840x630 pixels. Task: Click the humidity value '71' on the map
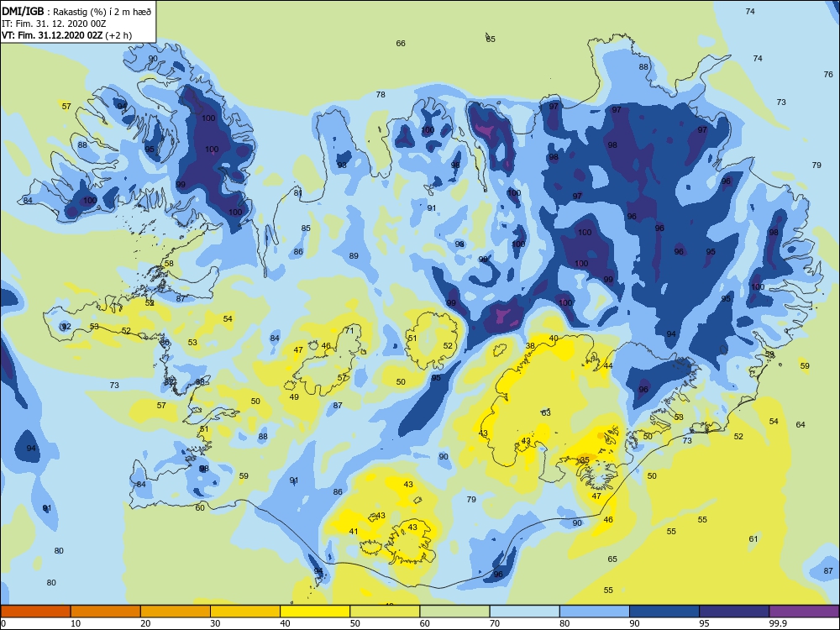349,330
